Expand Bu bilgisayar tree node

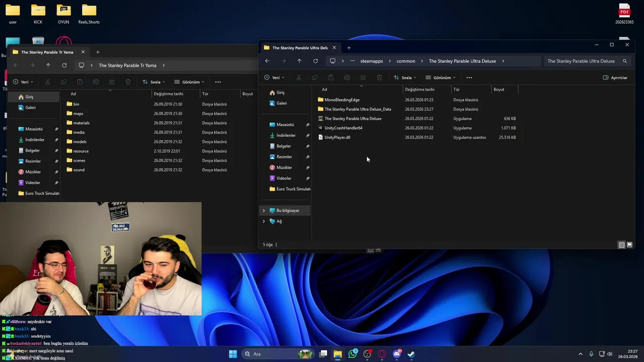click(264, 211)
